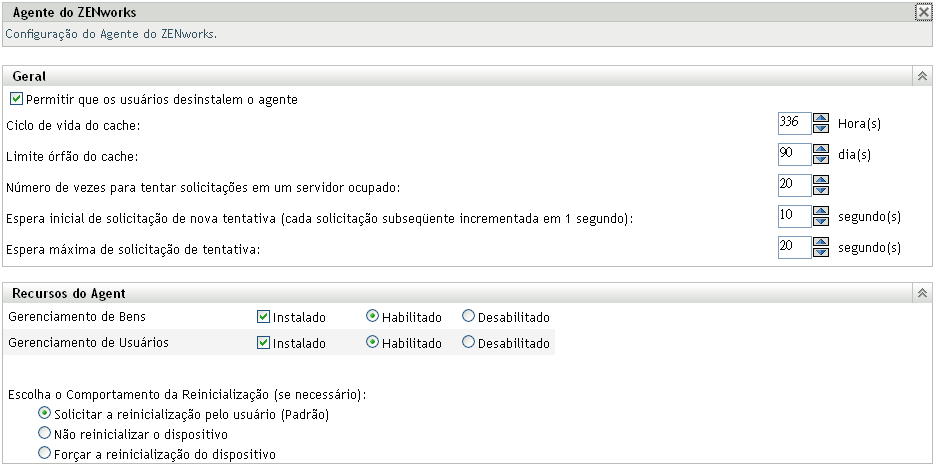Choose Não reinicializar o dispositivo option
Viewport: 940px width, 470px height.
pyautogui.click(x=44, y=434)
